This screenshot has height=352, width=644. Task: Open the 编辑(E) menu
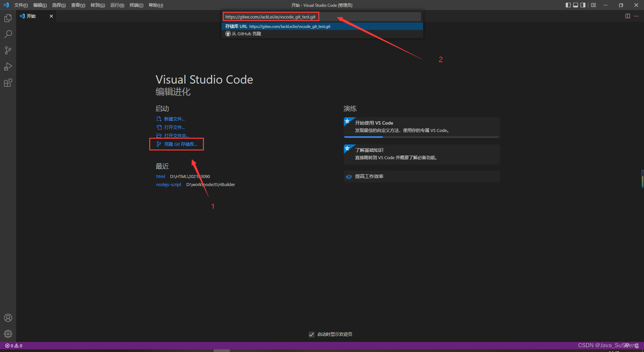click(40, 5)
